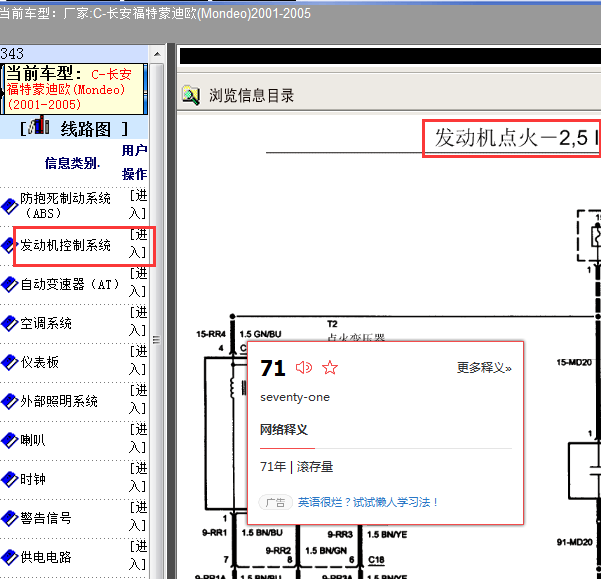Click the 1.5 BN/GN wire label
This screenshot has height=579, width=601.
326,551
